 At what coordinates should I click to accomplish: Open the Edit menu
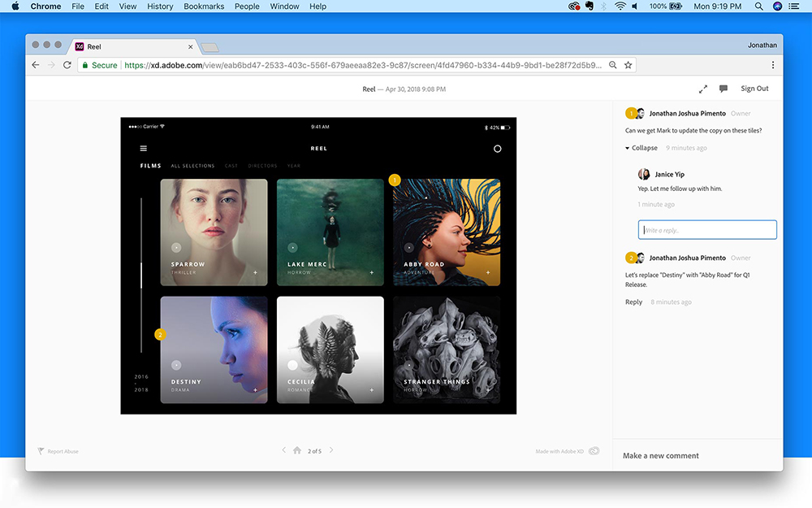click(101, 7)
